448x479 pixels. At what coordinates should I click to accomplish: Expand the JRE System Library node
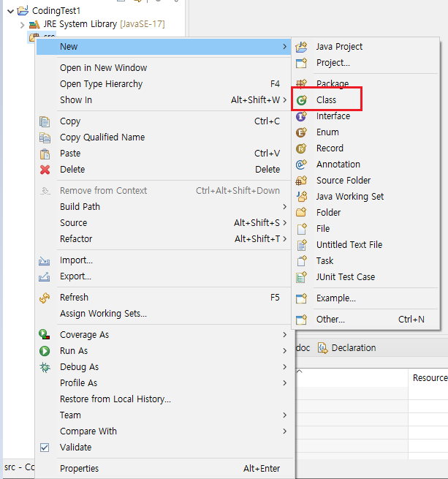click(x=22, y=25)
